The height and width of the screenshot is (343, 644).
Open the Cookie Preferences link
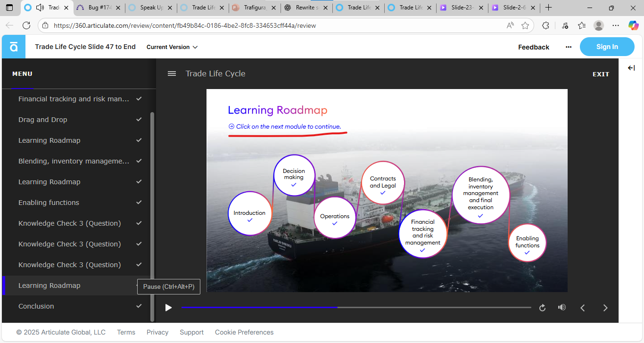(244, 332)
